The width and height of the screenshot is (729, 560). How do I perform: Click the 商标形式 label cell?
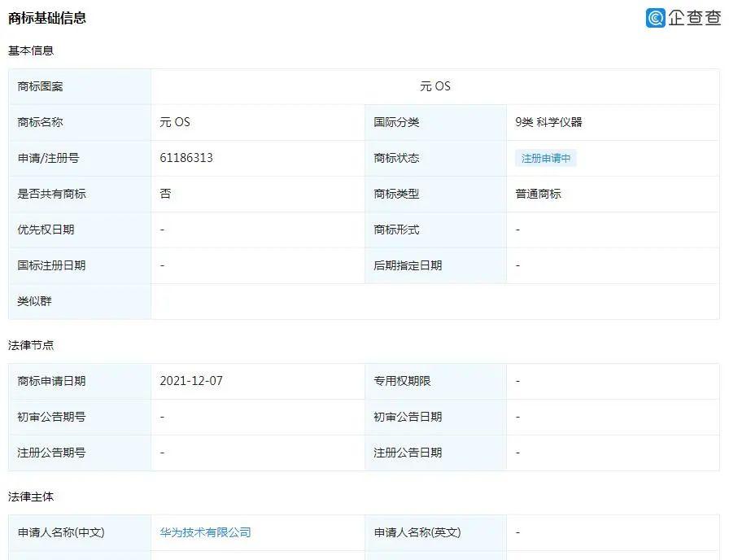click(435, 230)
